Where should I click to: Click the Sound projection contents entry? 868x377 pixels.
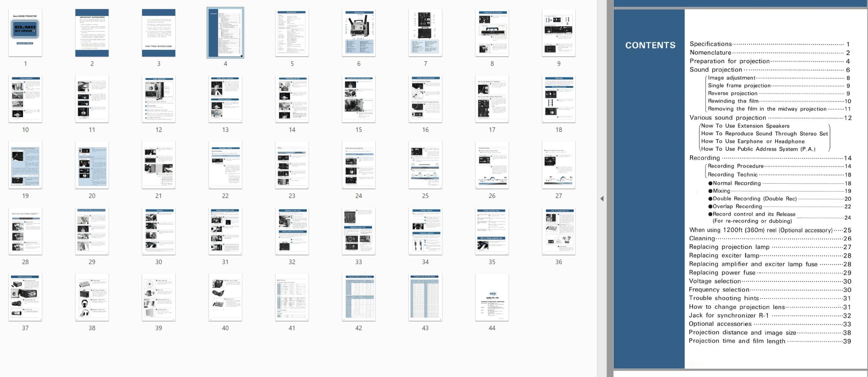coord(715,70)
